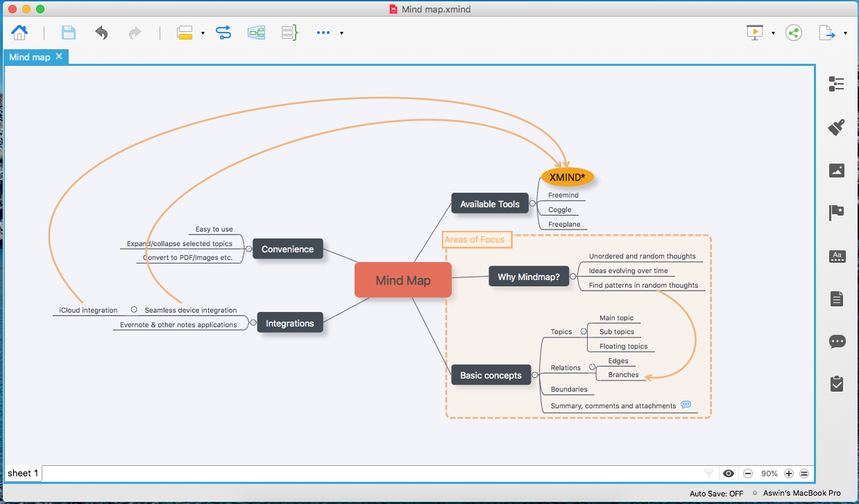Open the Themes Aa panel

click(x=837, y=257)
